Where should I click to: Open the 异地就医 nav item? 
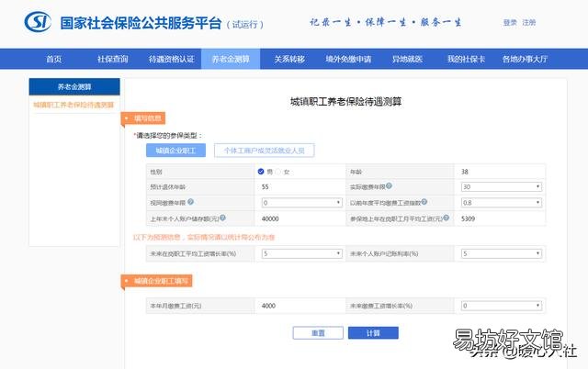(x=407, y=59)
